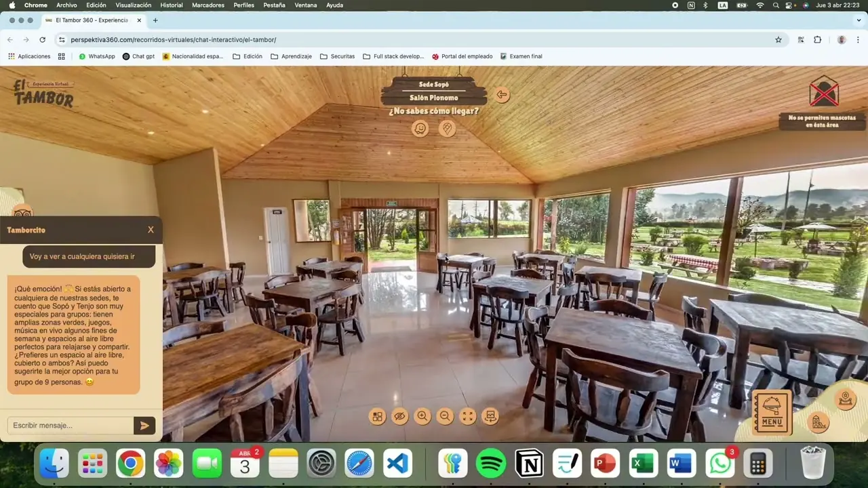Open the Historial menu
Image resolution: width=868 pixels, height=488 pixels.
(172, 5)
